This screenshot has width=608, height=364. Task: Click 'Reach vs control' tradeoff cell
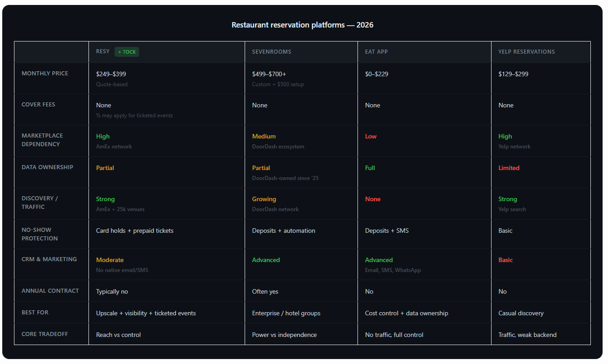119,335
